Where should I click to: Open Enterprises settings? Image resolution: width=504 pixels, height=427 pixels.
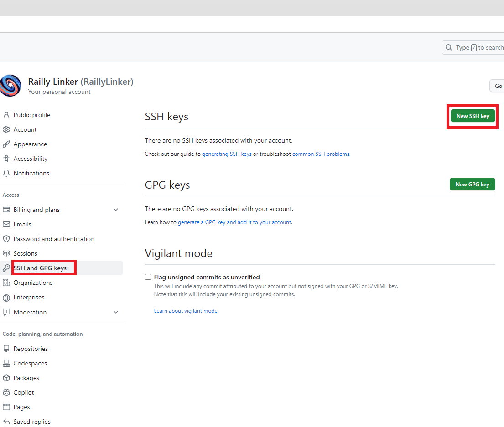click(x=29, y=297)
